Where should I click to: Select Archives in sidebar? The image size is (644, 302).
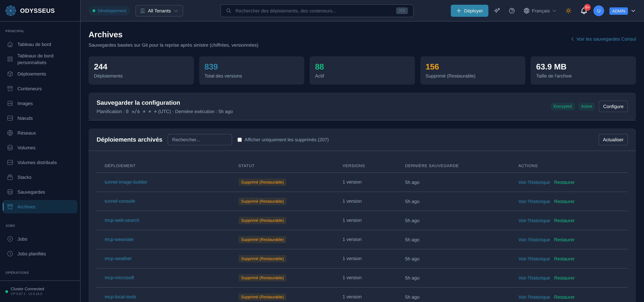(40, 207)
